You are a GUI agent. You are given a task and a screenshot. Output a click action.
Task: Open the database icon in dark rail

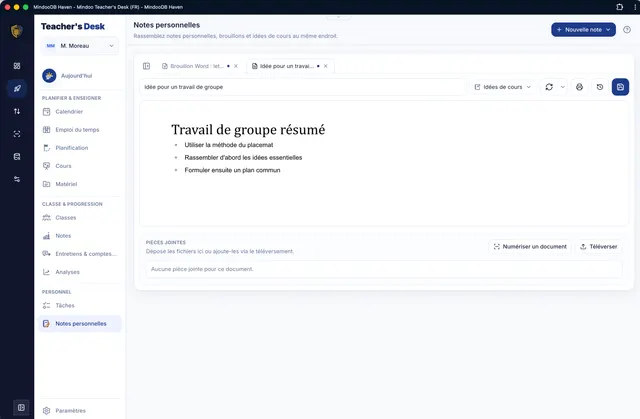click(x=17, y=157)
